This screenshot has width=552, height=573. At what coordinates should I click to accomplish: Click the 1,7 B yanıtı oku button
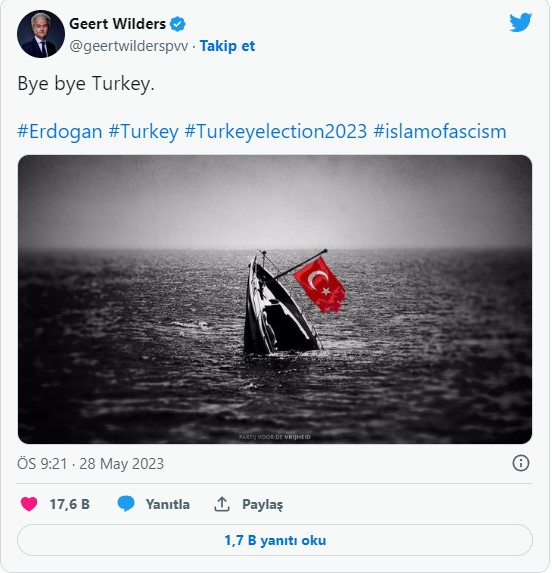click(x=275, y=540)
